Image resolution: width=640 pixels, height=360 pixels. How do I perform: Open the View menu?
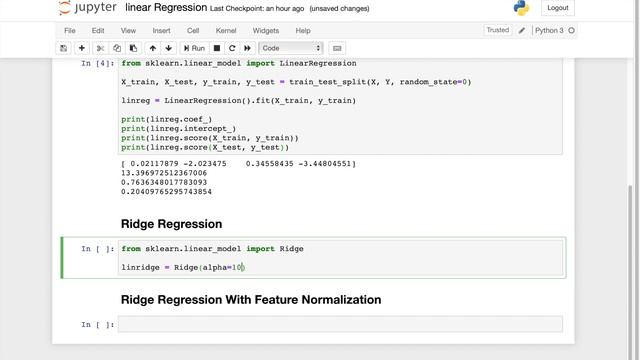[128, 31]
